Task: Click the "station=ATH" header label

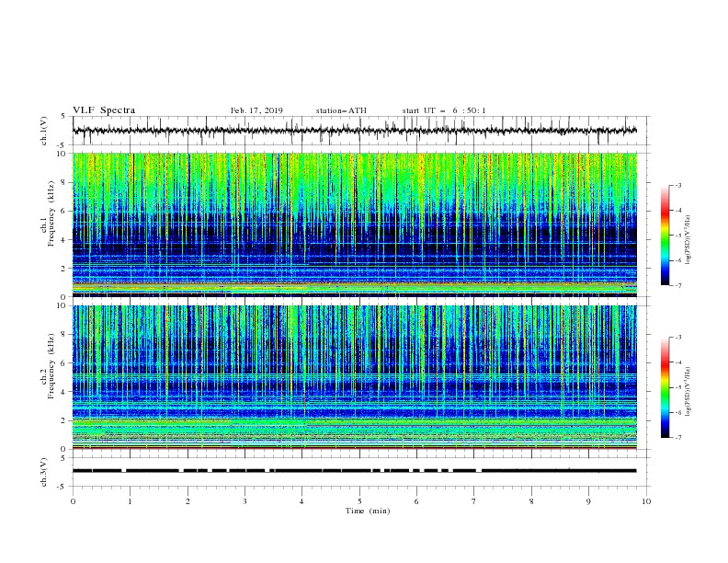Action: (x=341, y=110)
